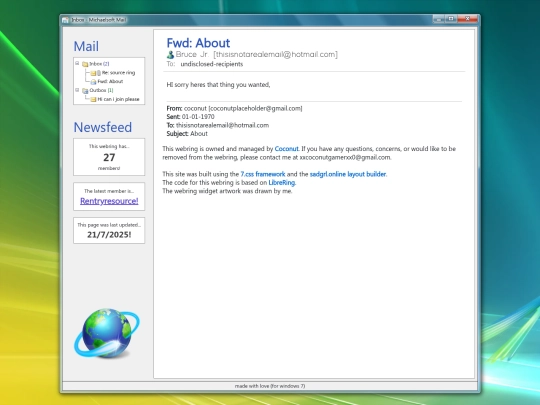
Task: Click the 21/7/2025! last updated date
Action: click(x=109, y=235)
